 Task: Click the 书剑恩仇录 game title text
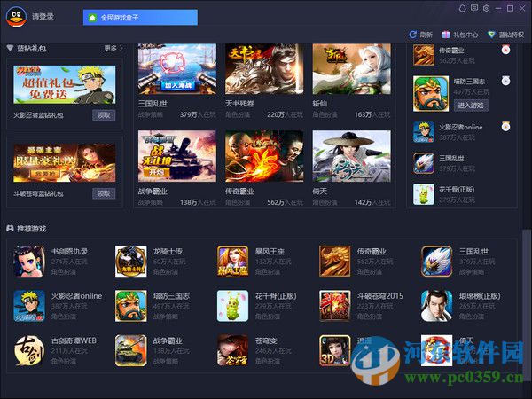pyautogui.click(x=69, y=252)
